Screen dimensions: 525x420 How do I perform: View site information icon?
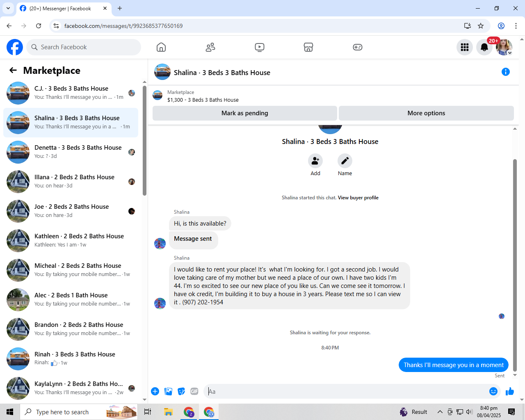point(56,26)
